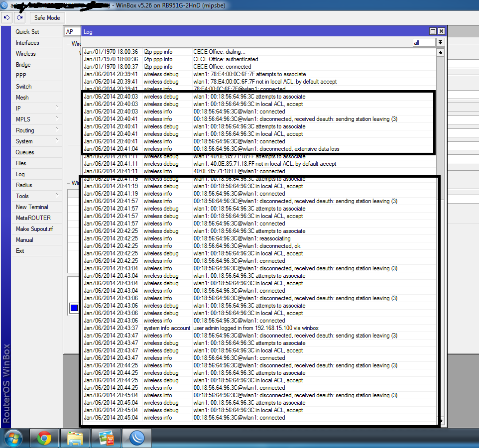Open WinBox from the taskbar
479x448 pixels.
click(136, 438)
